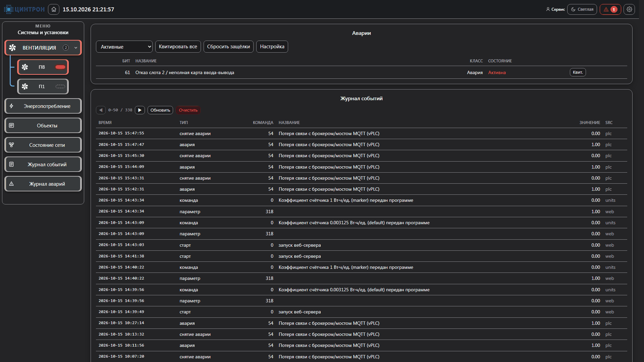Click the fan icon of П1 unit

pyautogui.click(x=25, y=86)
